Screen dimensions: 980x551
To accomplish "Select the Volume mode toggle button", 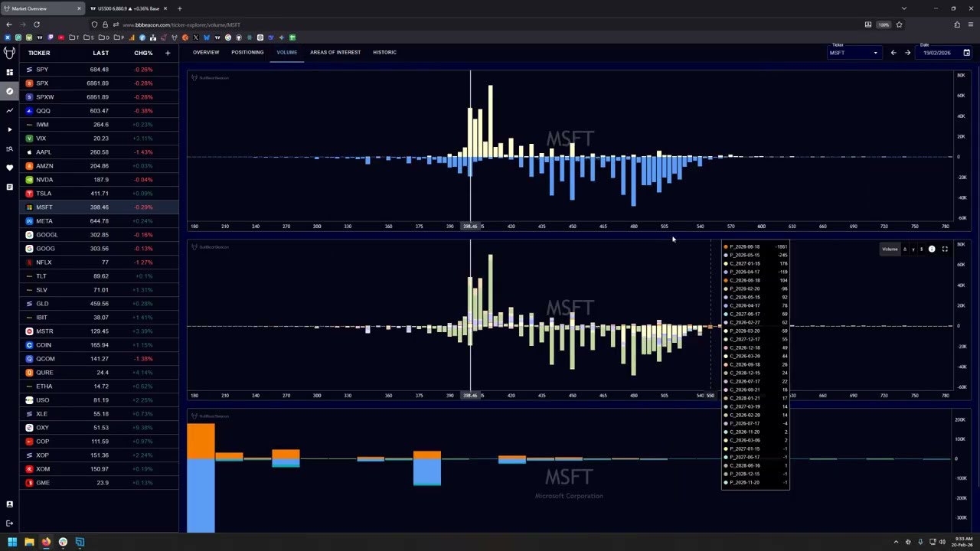I will [890, 249].
